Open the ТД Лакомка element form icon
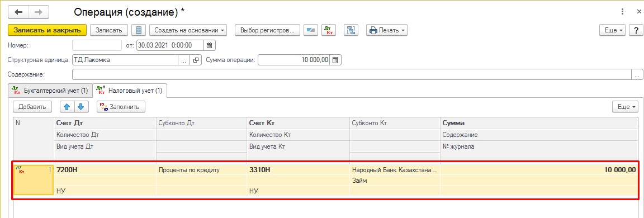The image size is (644, 218). point(196,60)
